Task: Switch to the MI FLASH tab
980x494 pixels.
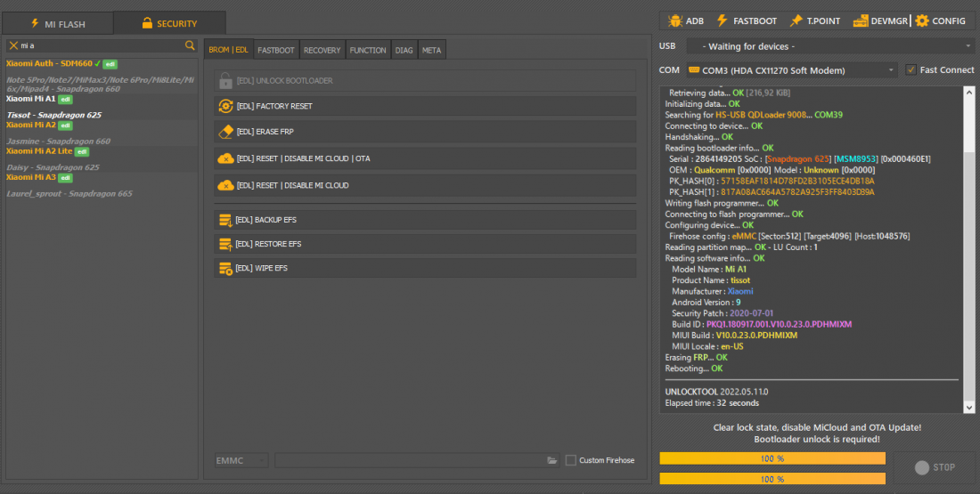Action: tap(58, 24)
